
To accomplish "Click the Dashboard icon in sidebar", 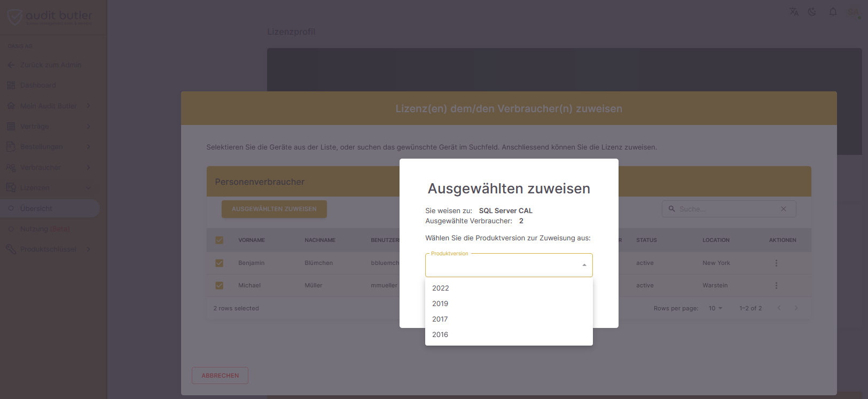I will (x=11, y=85).
